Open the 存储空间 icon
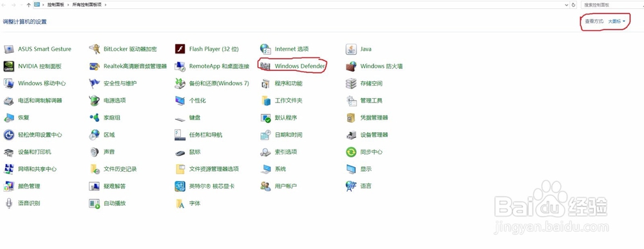 tap(351, 84)
